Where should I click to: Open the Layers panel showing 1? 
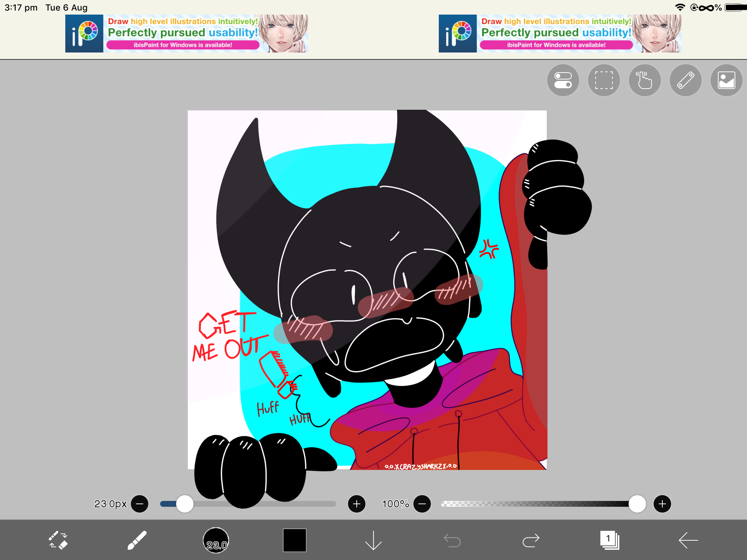click(x=610, y=540)
